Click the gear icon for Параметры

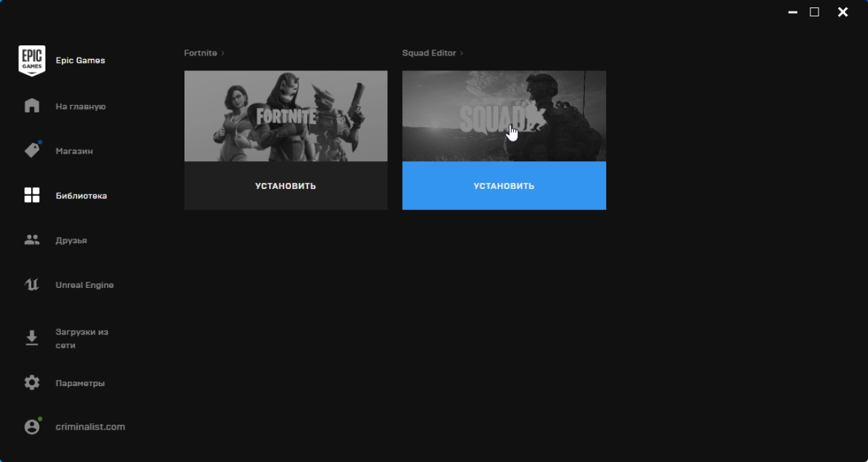[x=32, y=383]
